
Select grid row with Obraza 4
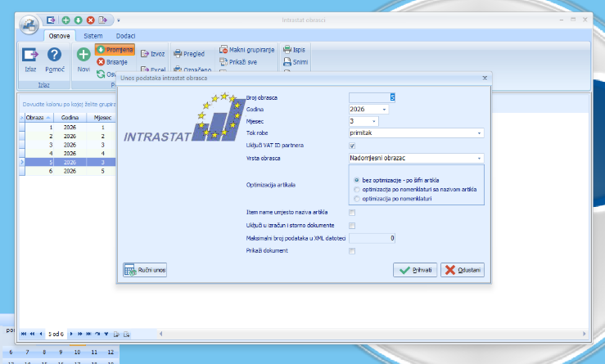[x=67, y=154]
